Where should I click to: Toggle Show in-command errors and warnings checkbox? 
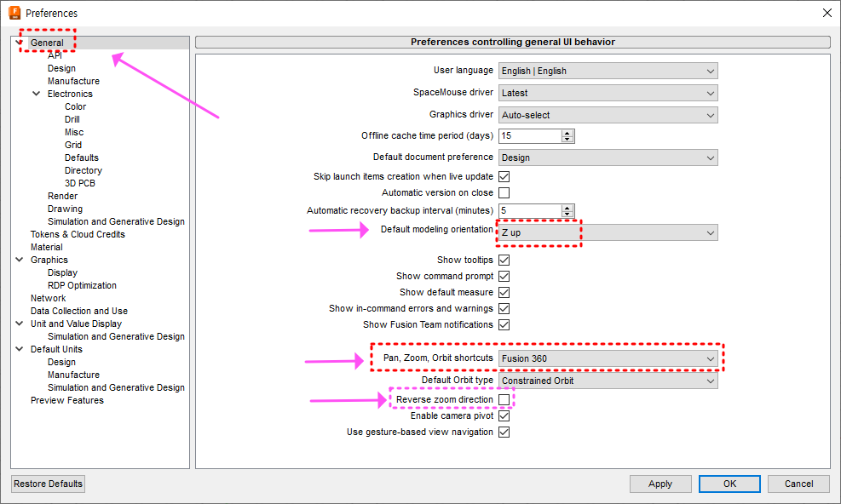click(504, 308)
